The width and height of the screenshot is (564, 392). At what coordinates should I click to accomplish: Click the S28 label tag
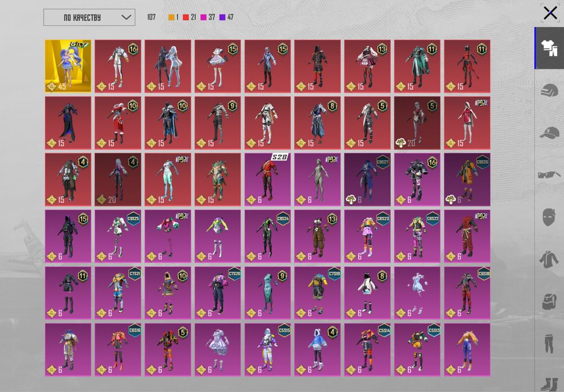click(x=280, y=157)
